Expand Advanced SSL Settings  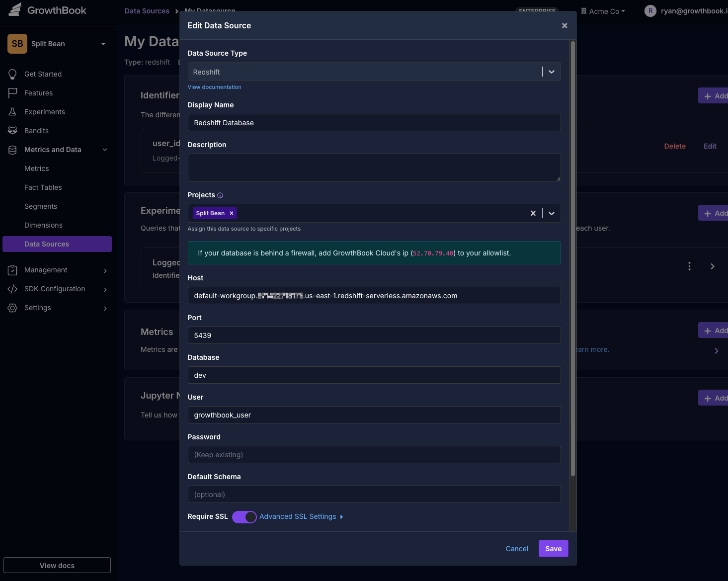coord(301,517)
